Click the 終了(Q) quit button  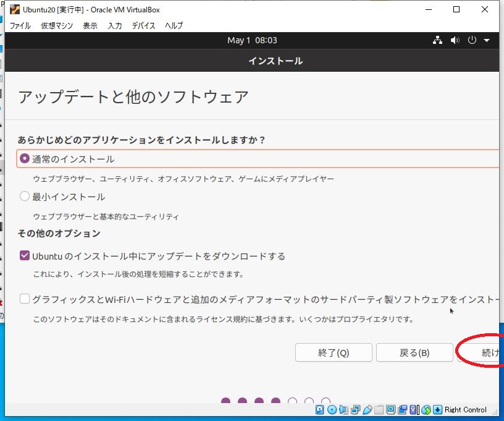(334, 352)
